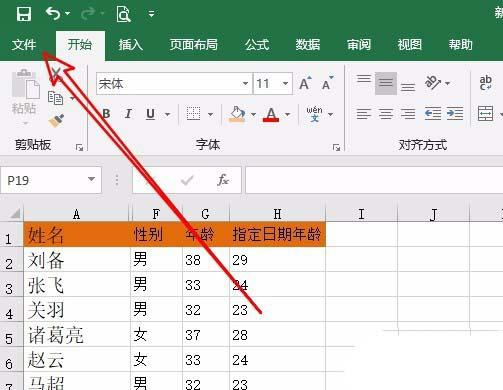Open the Name Box dropdown arrow beside P19
The width and height of the screenshot is (503, 390).
click(91, 179)
